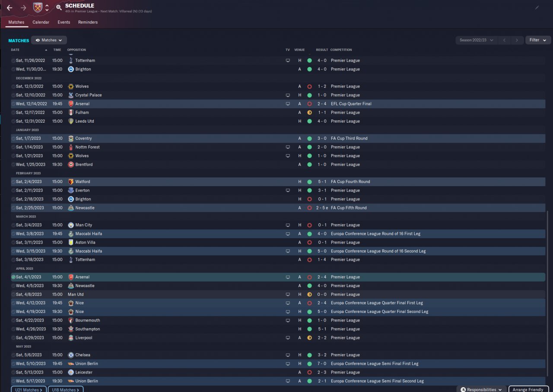
Task: Go back with the left arrow
Action: [10, 8]
